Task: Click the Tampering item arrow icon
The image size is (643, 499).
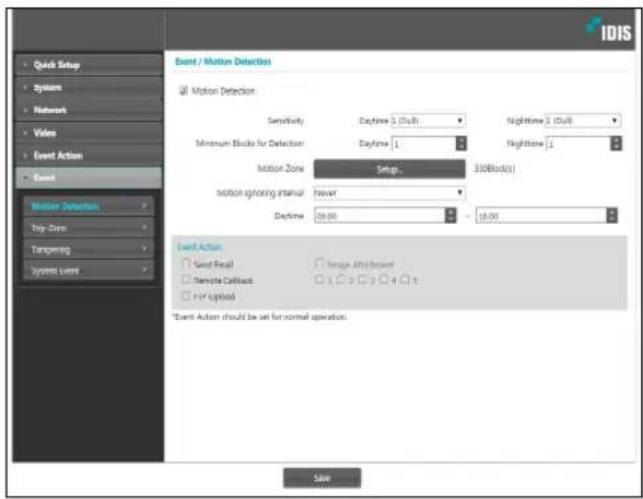Action: point(144,249)
